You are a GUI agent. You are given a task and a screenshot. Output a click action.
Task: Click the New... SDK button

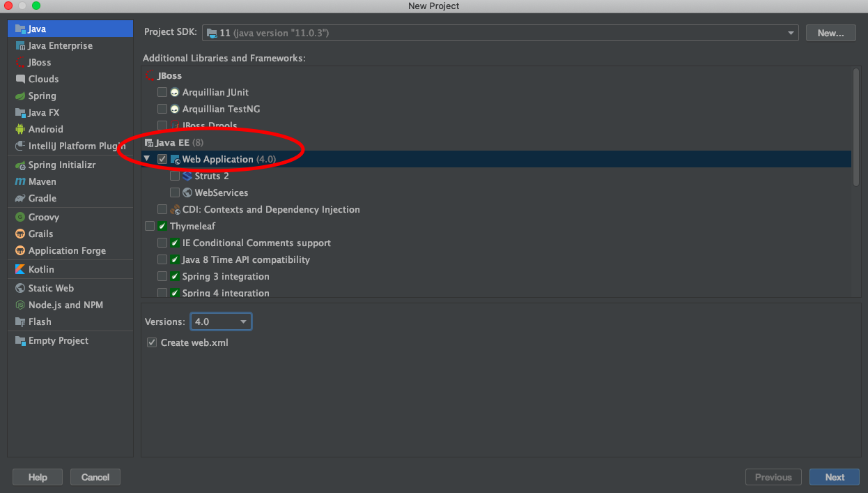click(x=830, y=33)
